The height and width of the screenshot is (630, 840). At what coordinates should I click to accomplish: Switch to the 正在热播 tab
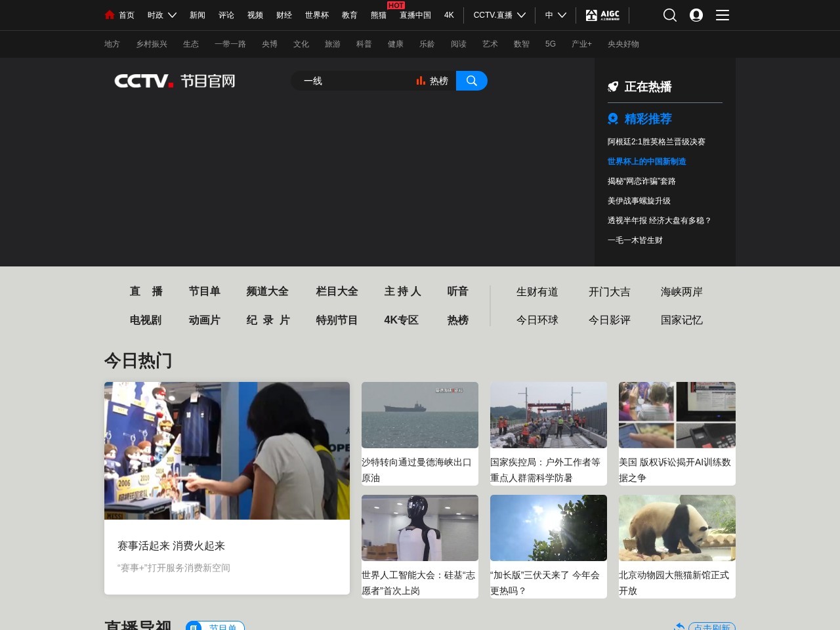648,87
